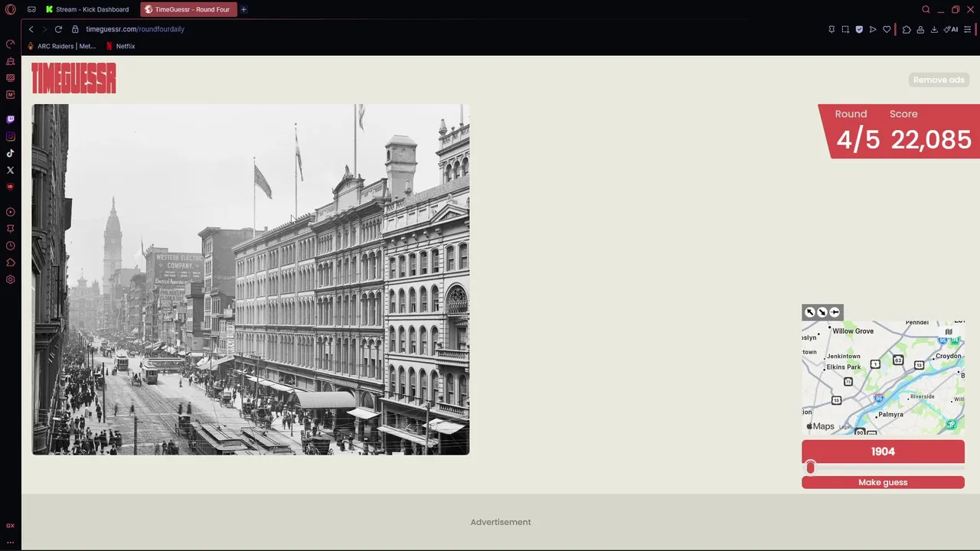View site security padlock info

75,29
